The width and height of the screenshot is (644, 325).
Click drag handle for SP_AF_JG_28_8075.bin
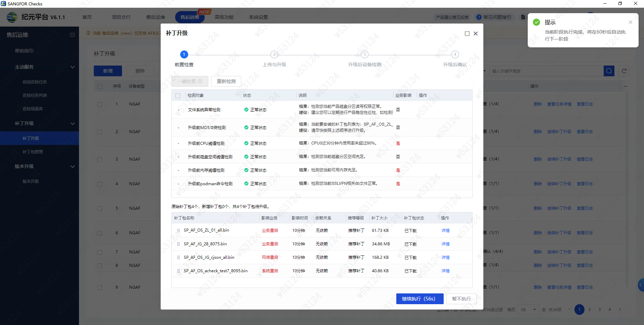point(178,244)
